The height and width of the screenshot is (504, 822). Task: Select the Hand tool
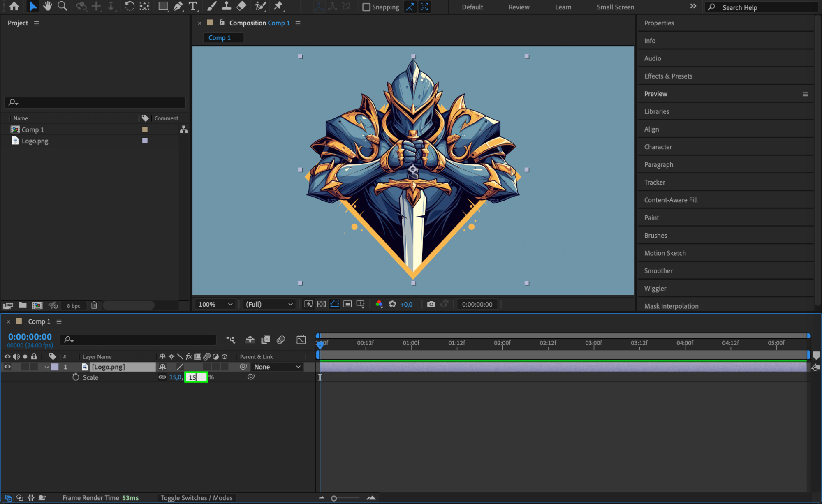pyautogui.click(x=48, y=6)
